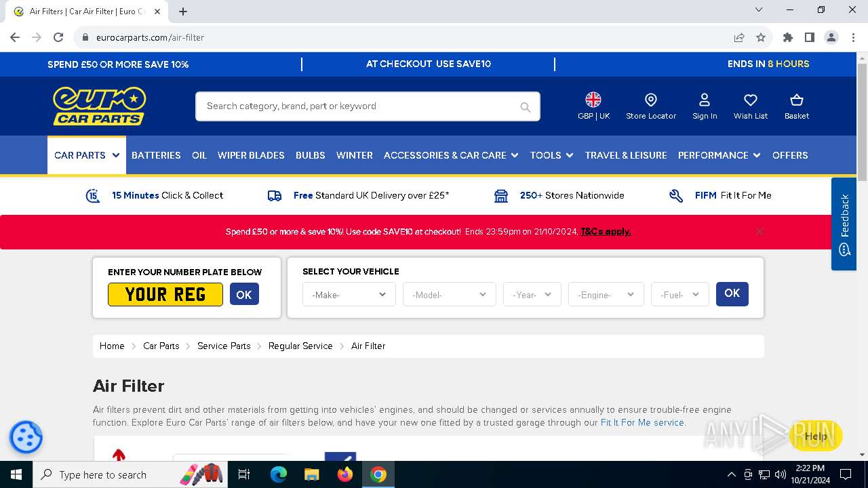Click the search magnifier icon
The height and width of the screenshot is (488, 868).
(525, 107)
